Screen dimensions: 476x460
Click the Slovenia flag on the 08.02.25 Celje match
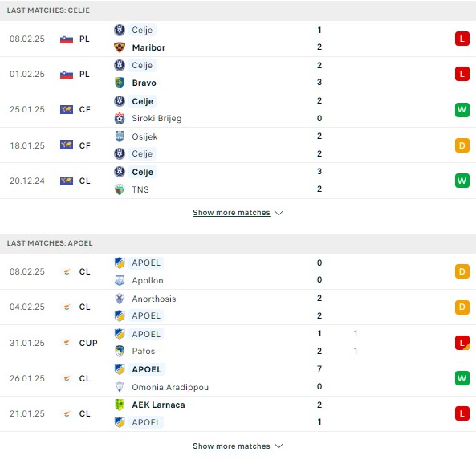point(67,39)
